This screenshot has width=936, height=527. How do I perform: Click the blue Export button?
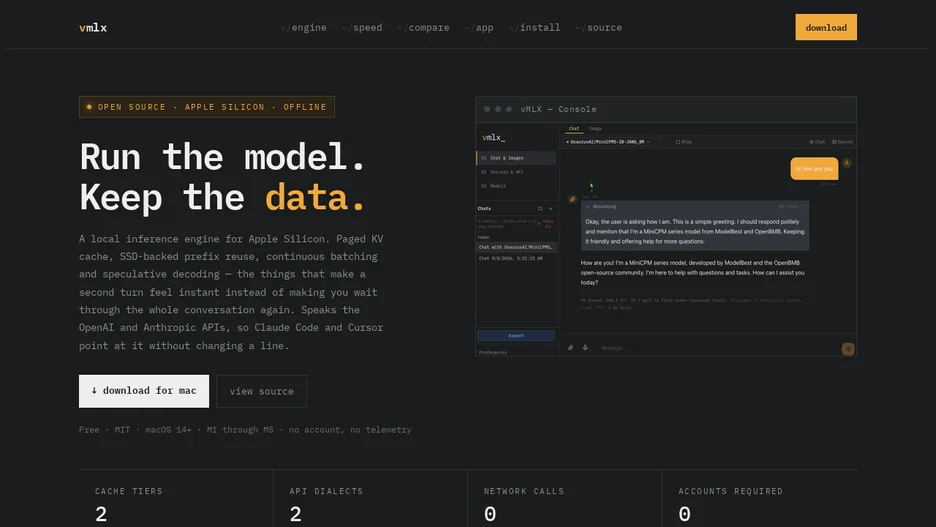tap(516, 335)
